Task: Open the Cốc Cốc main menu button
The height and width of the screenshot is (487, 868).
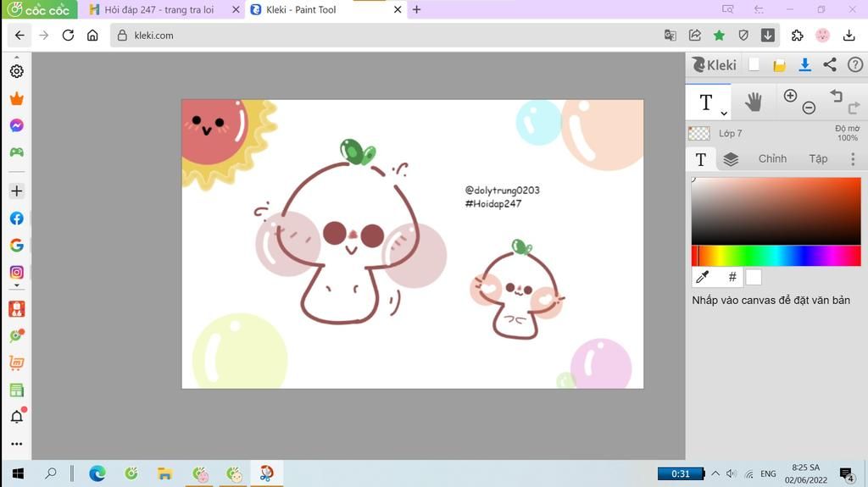Action: click(x=39, y=9)
